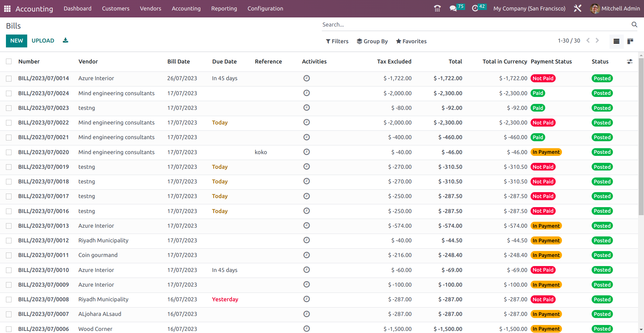The image size is (644, 333).
Task: Switch to kanban view
Action: [x=630, y=41]
